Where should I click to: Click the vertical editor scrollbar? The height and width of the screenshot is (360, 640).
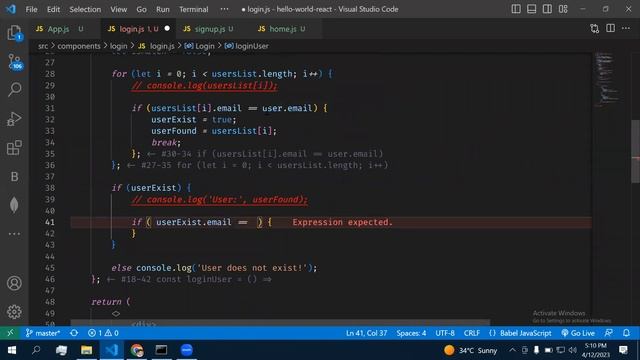tap(636, 151)
